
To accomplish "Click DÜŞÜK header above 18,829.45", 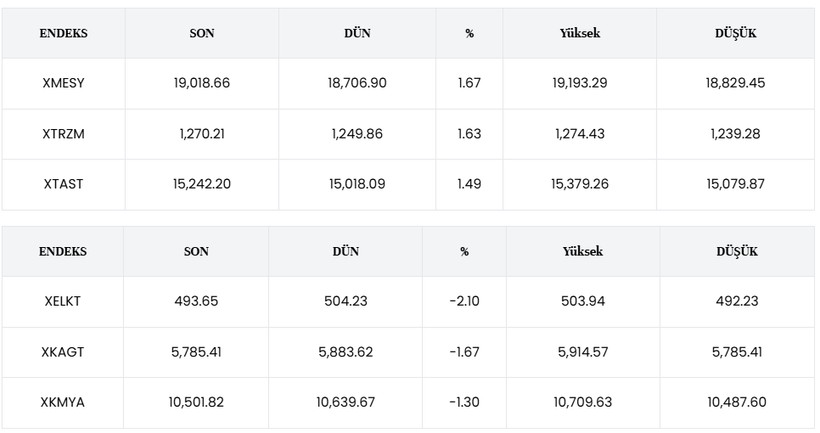I will pos(735,33).
